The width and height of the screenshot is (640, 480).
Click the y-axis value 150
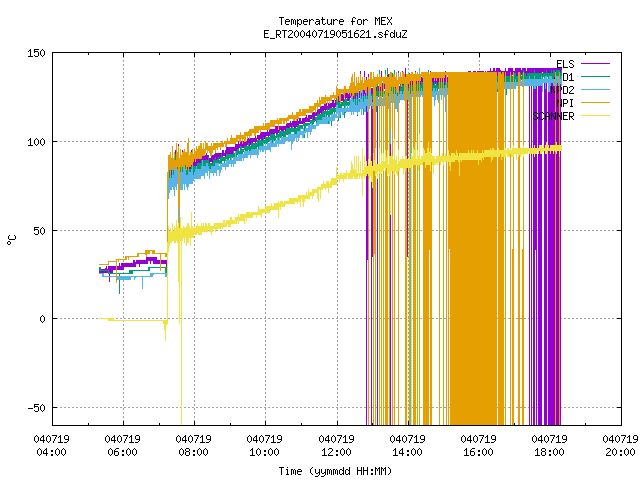(36, 53)
